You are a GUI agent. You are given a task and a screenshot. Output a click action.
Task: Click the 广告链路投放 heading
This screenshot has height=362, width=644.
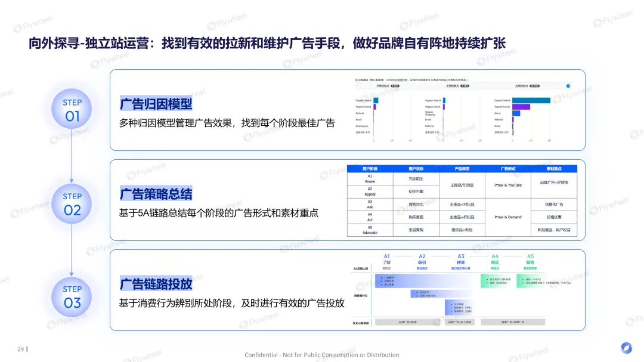point(156,284)
